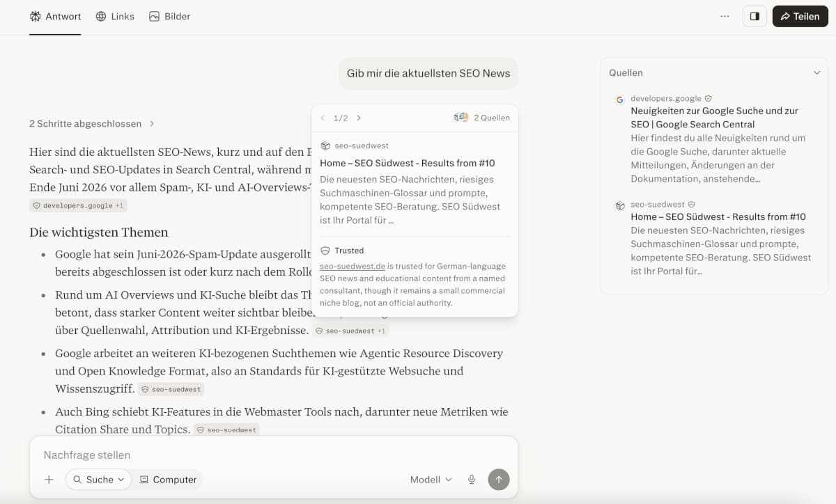This screenshot has height=504, width=836.
Task: Open the Modell dropdown
Action: [431, 480]
